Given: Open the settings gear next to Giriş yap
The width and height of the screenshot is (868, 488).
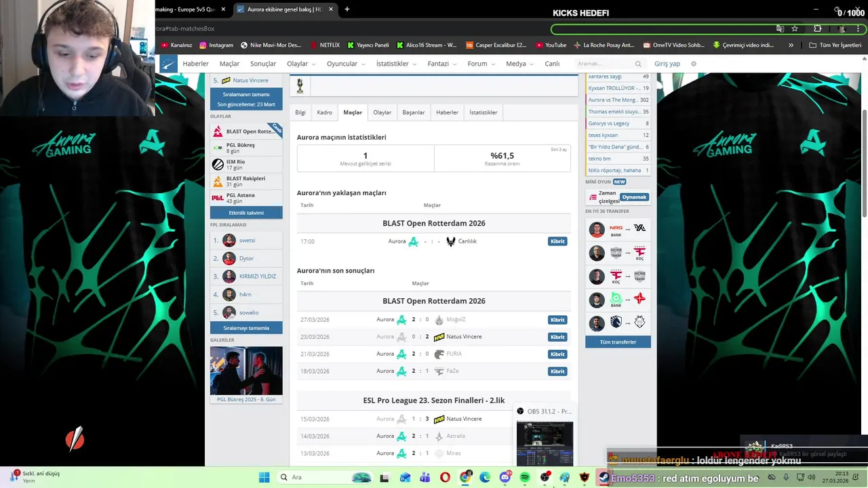Looking at the screenshot, I should pos(694,64).
